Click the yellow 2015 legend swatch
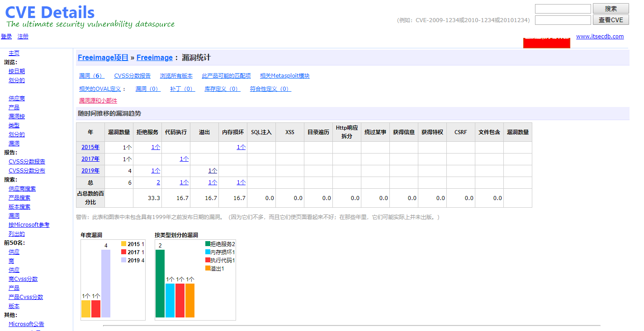Screen dimensions: 644x331 pos(123,244)
